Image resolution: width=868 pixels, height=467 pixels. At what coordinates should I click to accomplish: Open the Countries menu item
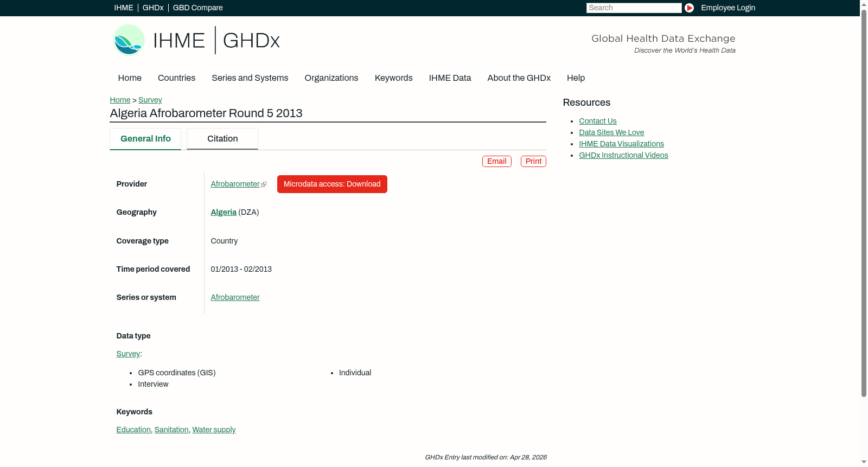pos(176,78)
